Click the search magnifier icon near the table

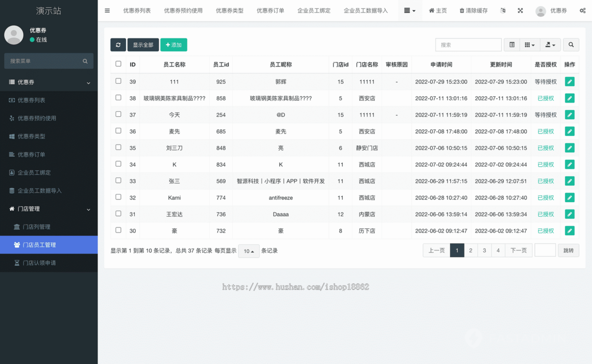pyautogui.click(x=571, y=44)
